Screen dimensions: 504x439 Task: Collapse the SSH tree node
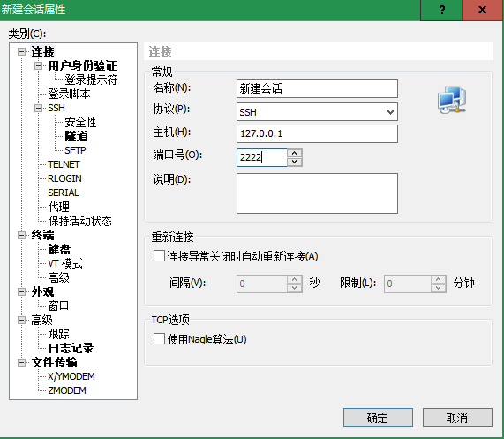[38, 108]
